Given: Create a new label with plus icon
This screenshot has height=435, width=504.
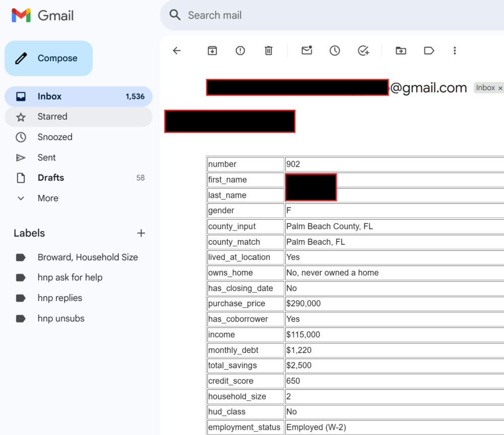Looking at the screenshot, I should pyautogui.click(x=141, y=233).
